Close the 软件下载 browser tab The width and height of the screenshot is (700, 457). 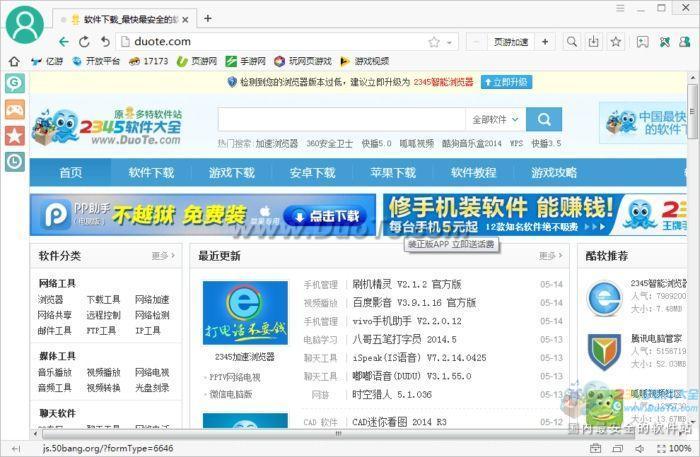click(x=185, y=20)
